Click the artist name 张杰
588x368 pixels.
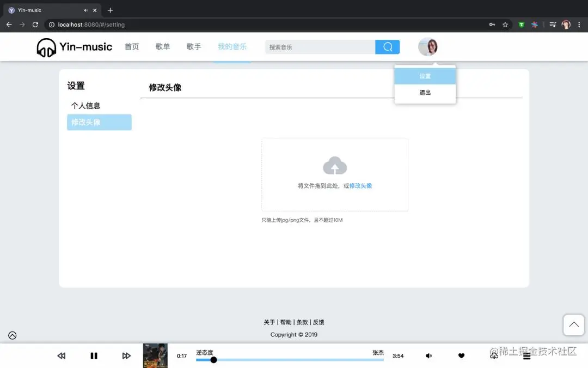378,353
